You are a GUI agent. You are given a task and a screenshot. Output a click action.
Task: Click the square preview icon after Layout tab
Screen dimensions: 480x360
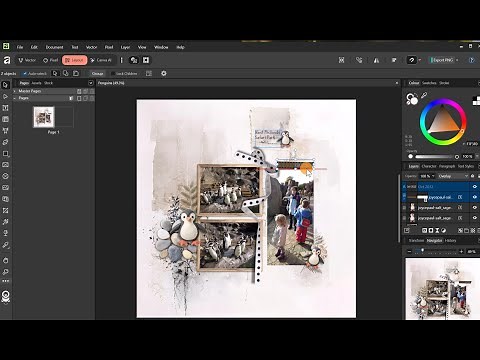coord(146,60)
